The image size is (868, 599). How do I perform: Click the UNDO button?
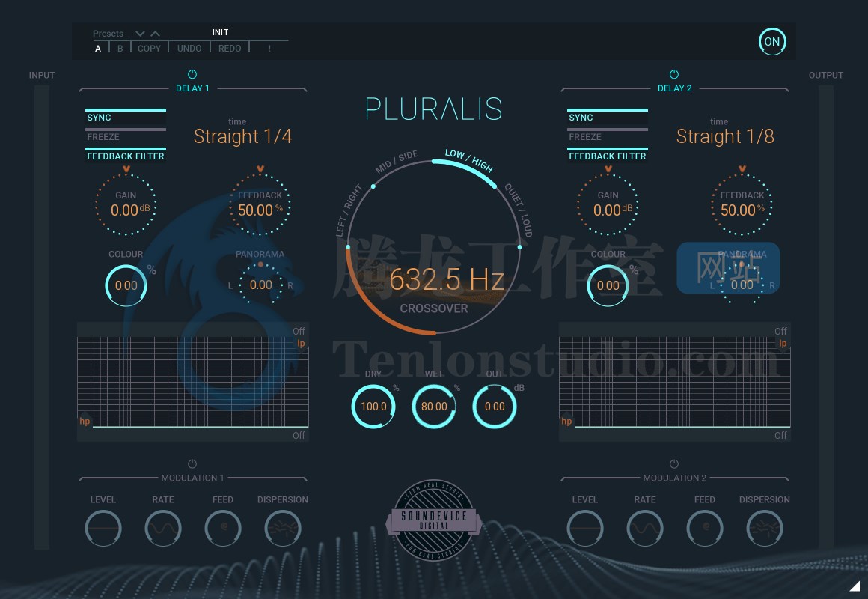189,48
